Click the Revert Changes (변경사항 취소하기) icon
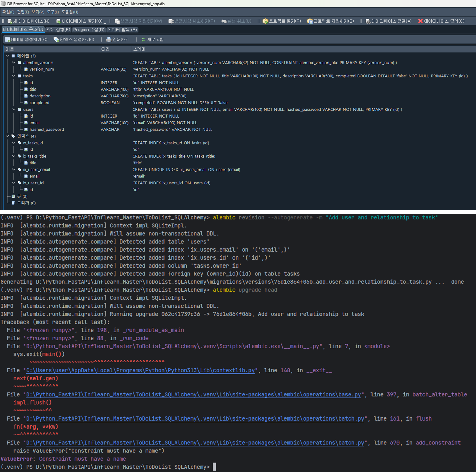This screenshot has height=472, width=476. pos(171,21)
